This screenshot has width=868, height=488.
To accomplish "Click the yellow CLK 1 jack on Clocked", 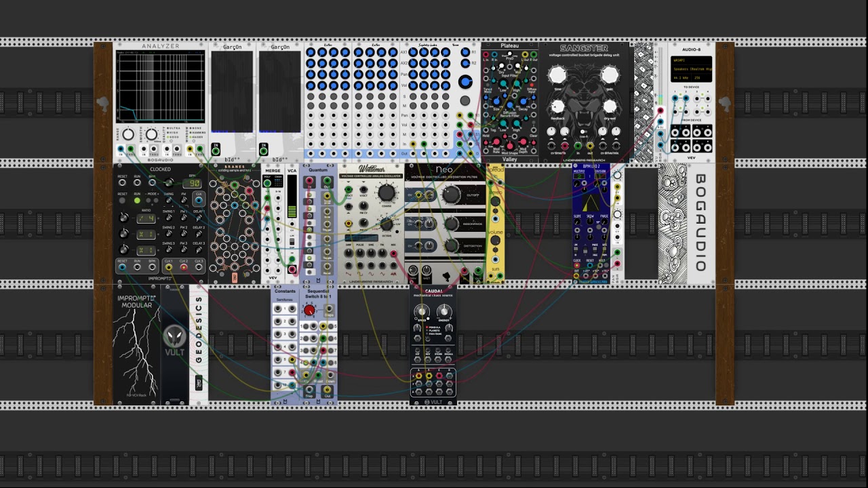I will 169,267.
